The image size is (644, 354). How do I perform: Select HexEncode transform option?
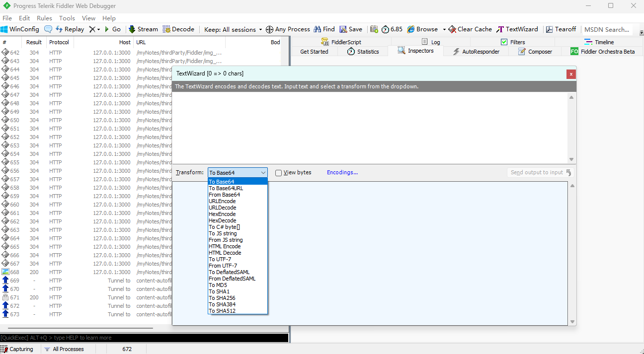click(238, 214)
